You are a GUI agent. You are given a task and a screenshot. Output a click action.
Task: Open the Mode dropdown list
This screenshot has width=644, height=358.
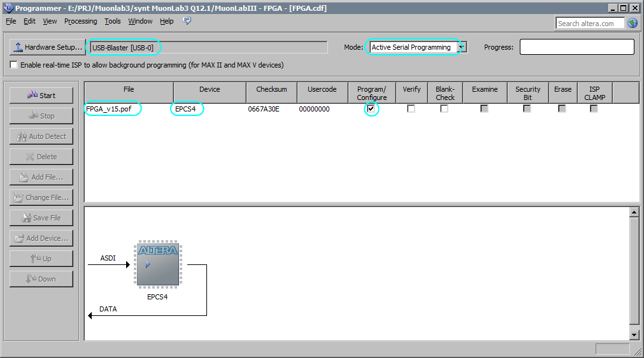pos(462,47)
